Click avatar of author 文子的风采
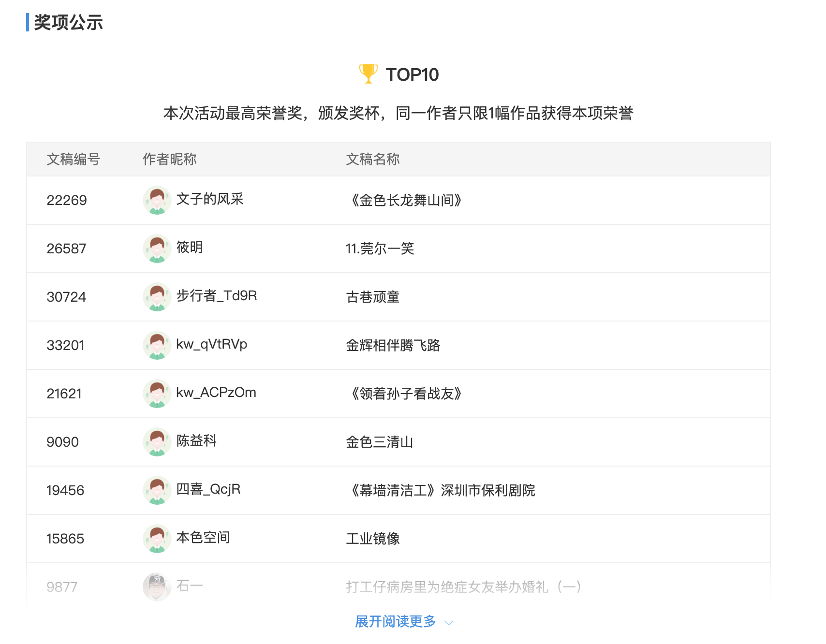The image size is (826, 644). [157, 200]
